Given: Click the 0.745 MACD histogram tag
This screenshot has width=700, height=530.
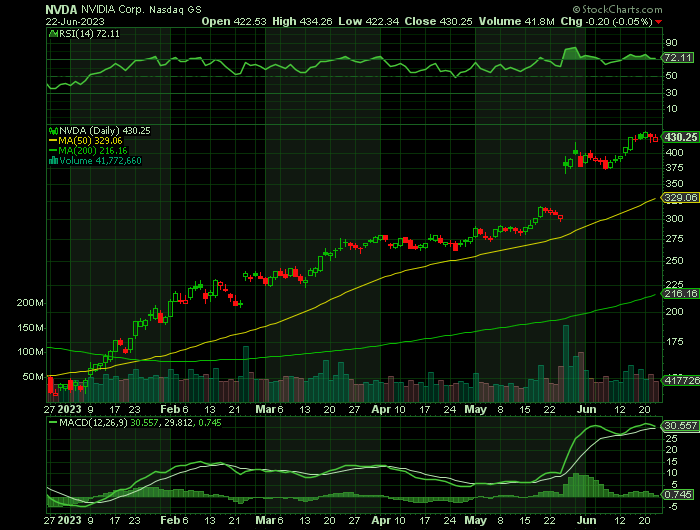Looking at the screenshot, I should [x=678, y=495].
